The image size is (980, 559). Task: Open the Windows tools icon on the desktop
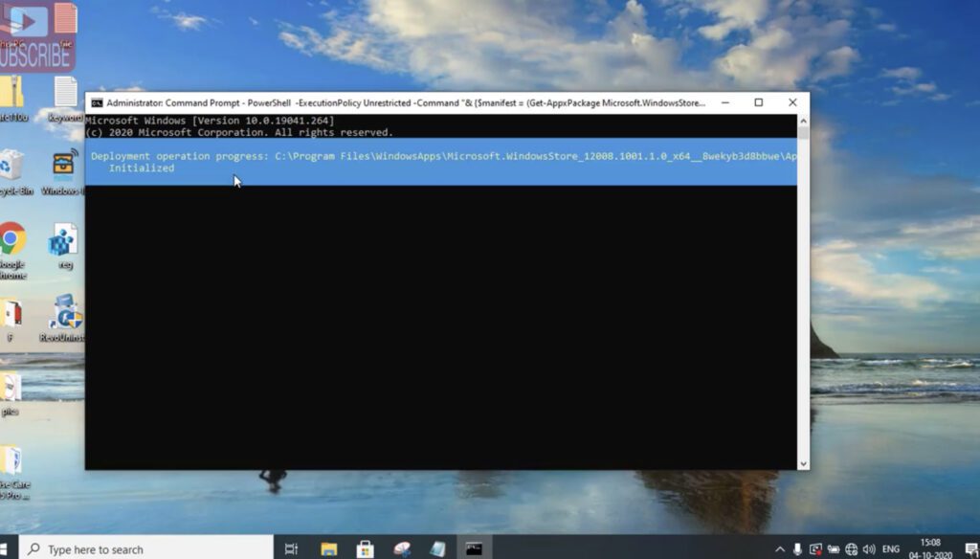[63, 163]
